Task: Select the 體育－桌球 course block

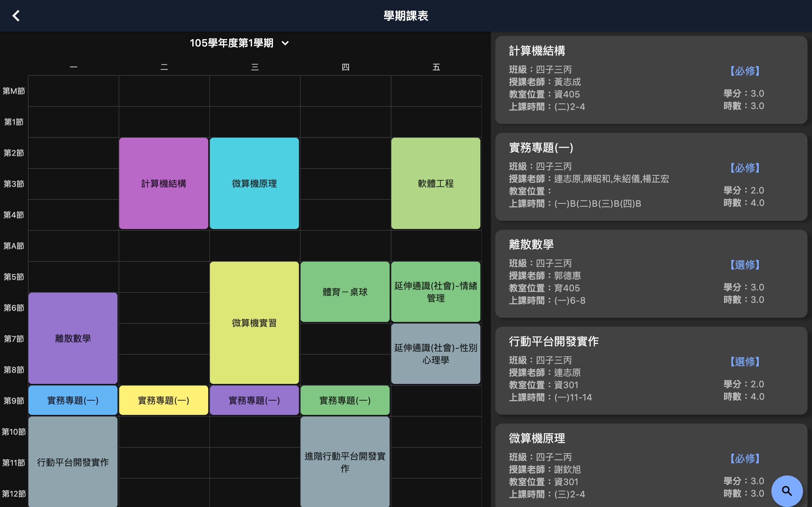Action: click(x=345, y=292)
